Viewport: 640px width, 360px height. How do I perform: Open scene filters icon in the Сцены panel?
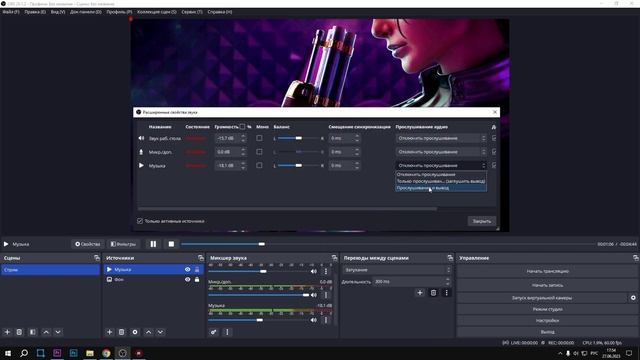point(32,332)
